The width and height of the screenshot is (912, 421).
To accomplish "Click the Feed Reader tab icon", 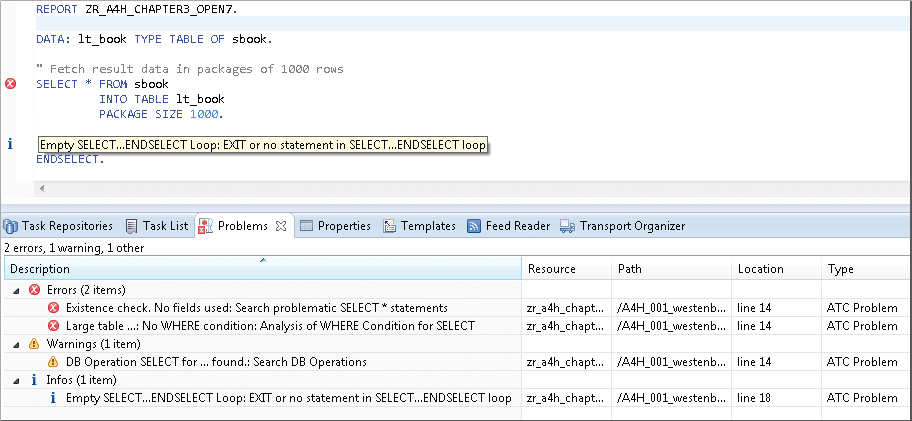I will tap(474, 226).
